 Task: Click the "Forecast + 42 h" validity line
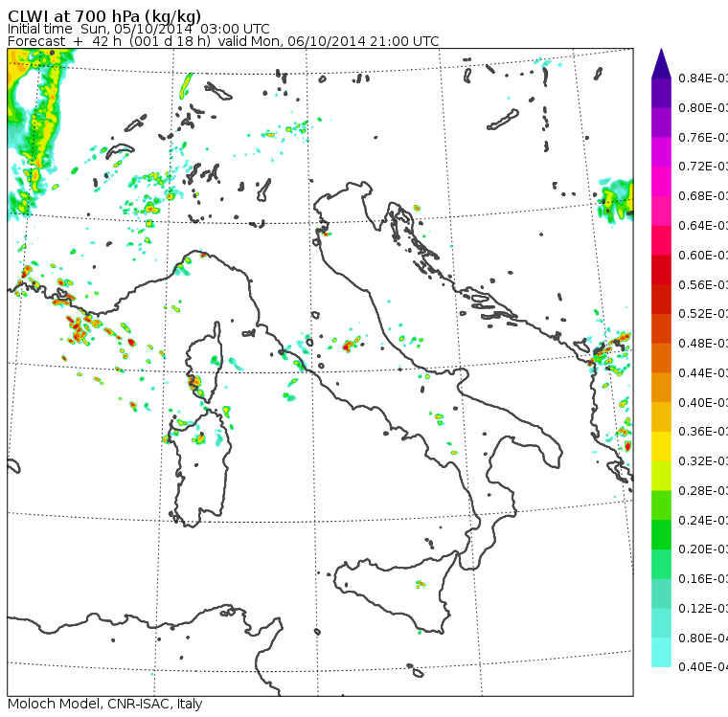[x=223, y=41]
